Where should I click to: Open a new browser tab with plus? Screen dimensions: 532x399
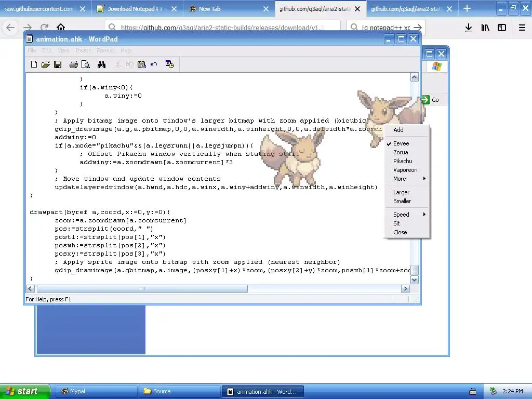coord(467,8)
